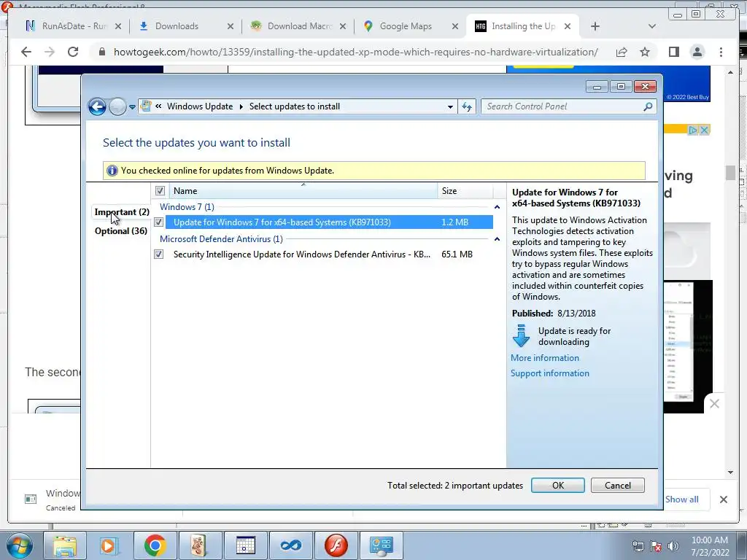Viewport: 747px width, 560px height.
Task: Reload the howtogeek page in Chrome
Action: 73,52
